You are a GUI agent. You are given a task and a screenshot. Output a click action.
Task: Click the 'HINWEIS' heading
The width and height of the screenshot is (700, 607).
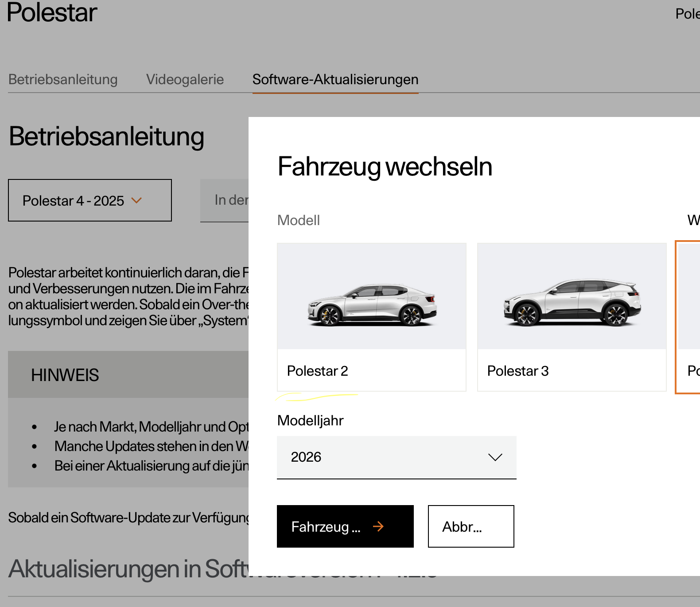(65, 375)
